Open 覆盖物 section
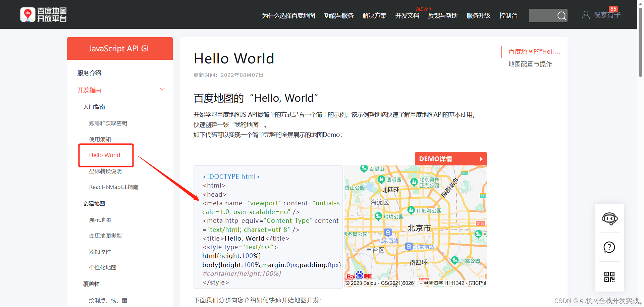Viewport: 644px width, 307px height. click(x=92, y=284)
